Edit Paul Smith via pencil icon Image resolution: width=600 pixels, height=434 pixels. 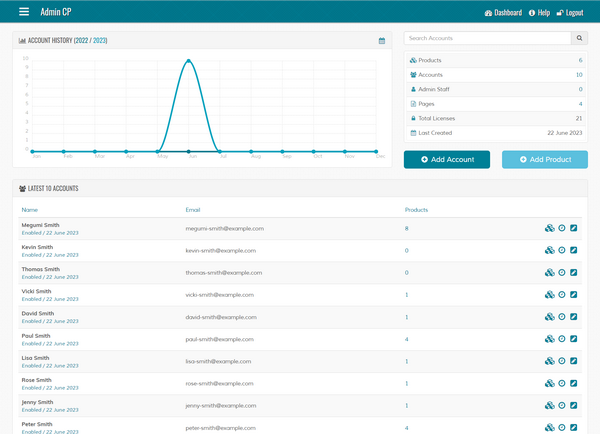tap(573, 339)
